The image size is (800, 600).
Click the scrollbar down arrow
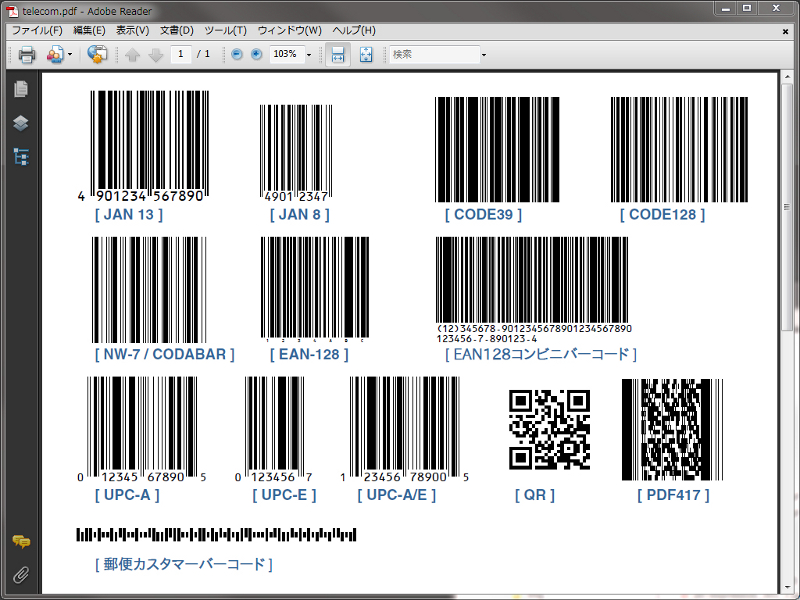pyautogui.click(x=787, y=588)
